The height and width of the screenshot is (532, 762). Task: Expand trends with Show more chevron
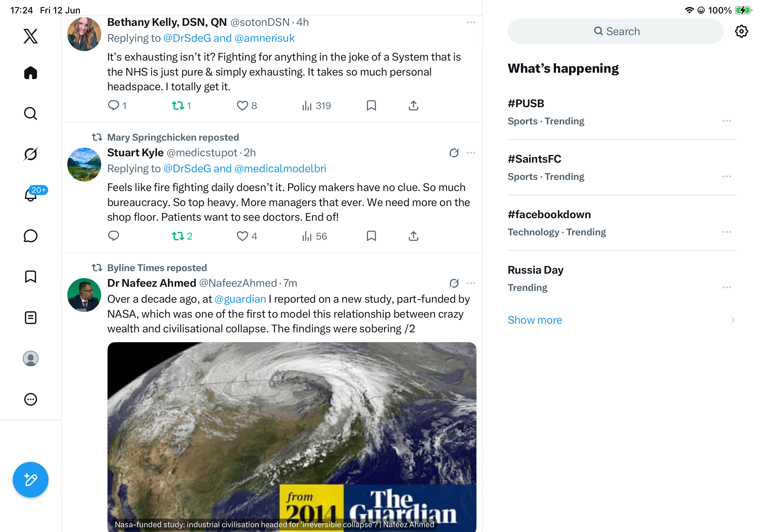tap(733, 320)
